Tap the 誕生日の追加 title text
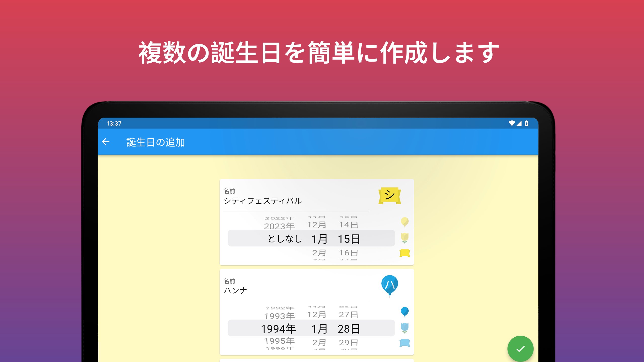This screenshot has width=644, height=362. [155, 142]
